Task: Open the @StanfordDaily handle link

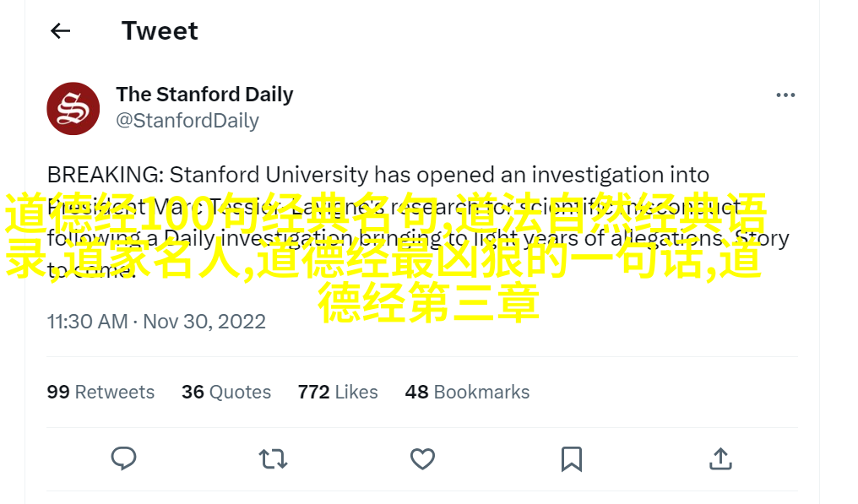Action: pos(187,121)
